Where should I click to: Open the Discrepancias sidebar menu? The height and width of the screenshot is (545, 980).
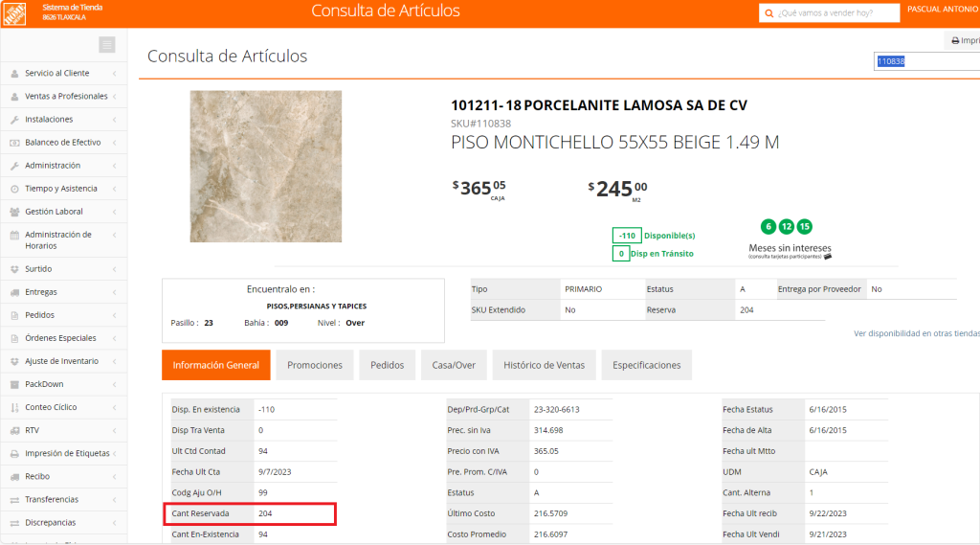tap(64, 523)
